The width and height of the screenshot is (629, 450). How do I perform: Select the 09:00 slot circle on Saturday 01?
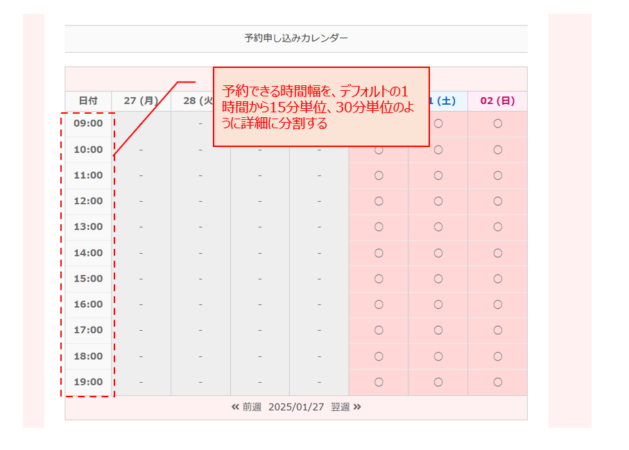pos(438,123)
